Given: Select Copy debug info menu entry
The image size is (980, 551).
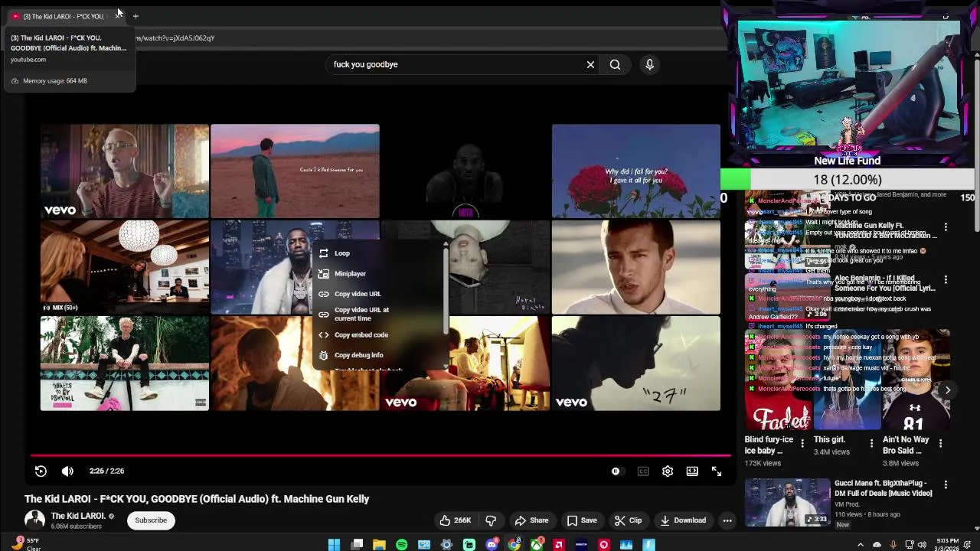Looking at the screenshot, I should pos(378,355).
